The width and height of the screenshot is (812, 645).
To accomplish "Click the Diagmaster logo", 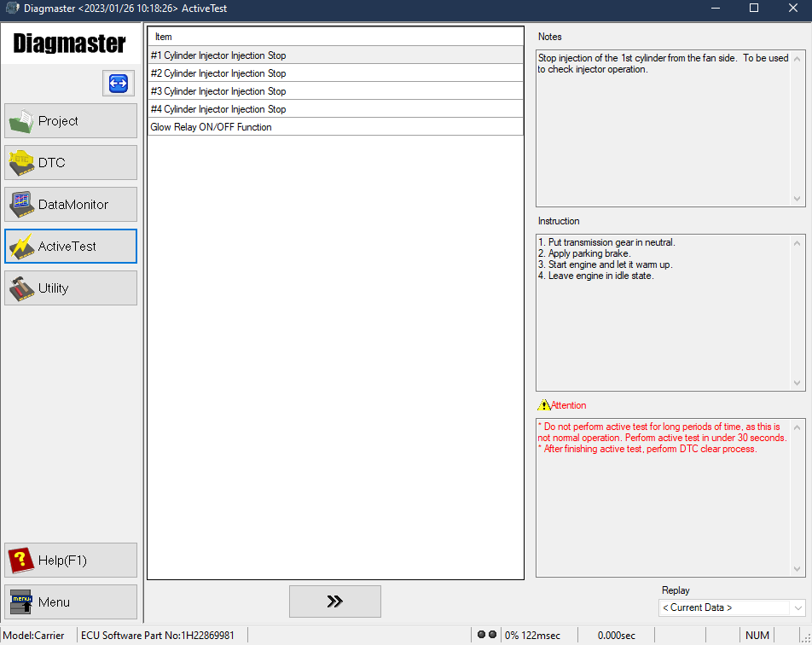I will click(69, 43).
